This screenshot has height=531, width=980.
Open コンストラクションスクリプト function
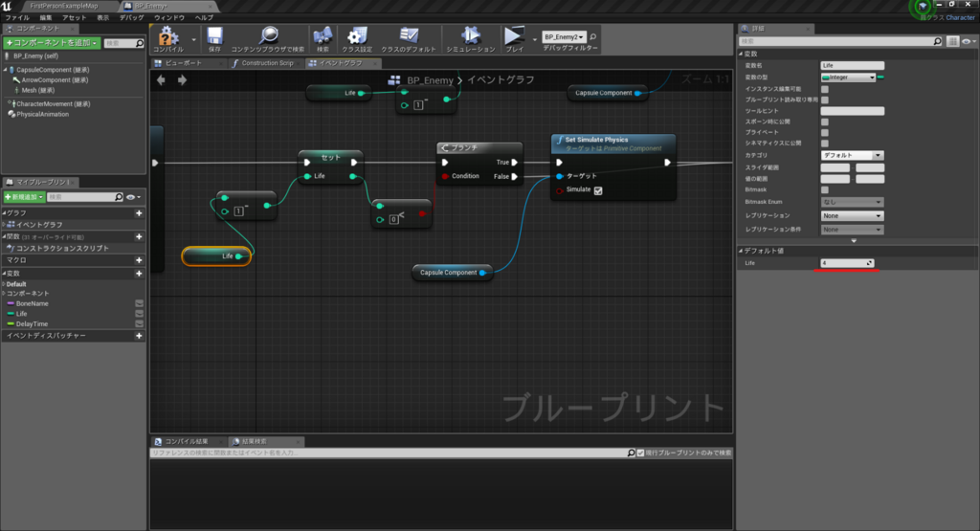pos(62,248)
